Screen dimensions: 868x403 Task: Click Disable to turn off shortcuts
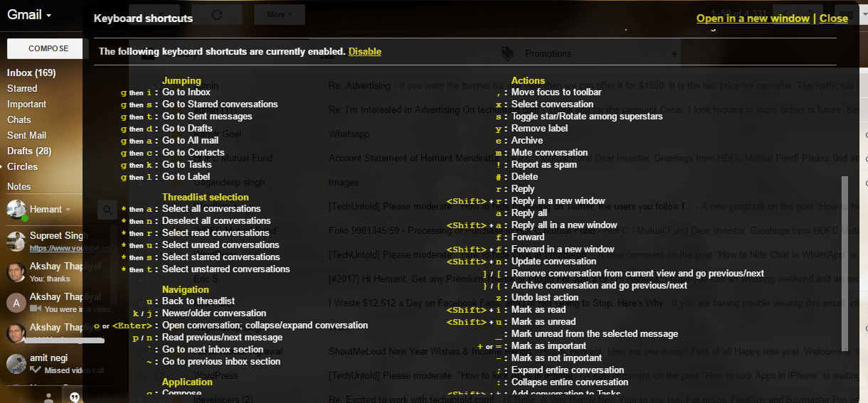click(x=365, y=51)
